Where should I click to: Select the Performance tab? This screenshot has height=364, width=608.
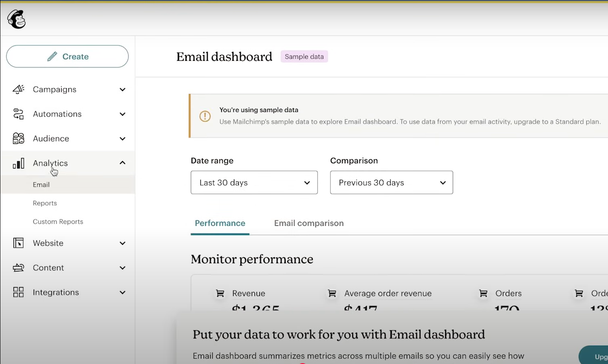click(x=220, y=223)
